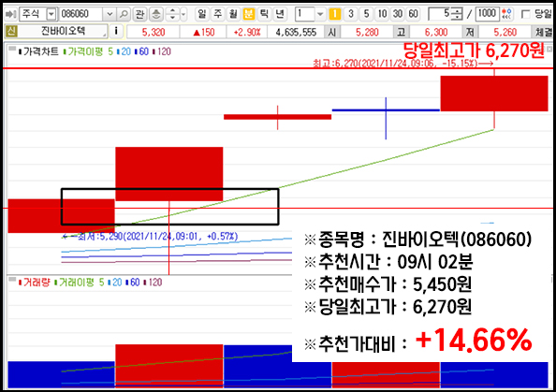Switch to 월 (monthly) chart tab
Viewport: 556px width, 392px height.
[233, 14]
